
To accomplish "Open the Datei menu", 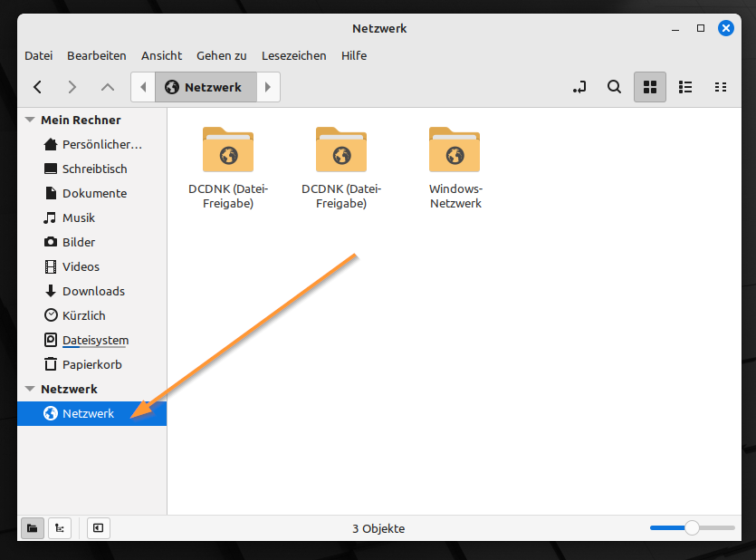I will 39,56.
